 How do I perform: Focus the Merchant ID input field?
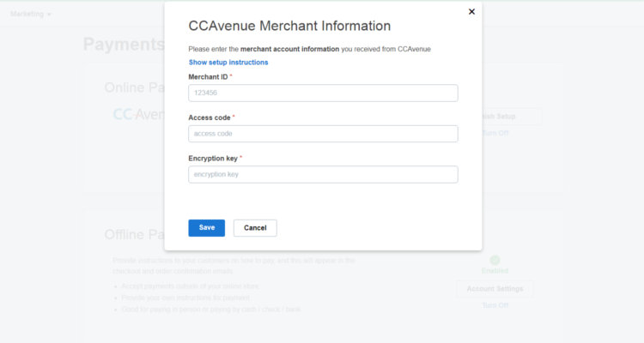323,93
